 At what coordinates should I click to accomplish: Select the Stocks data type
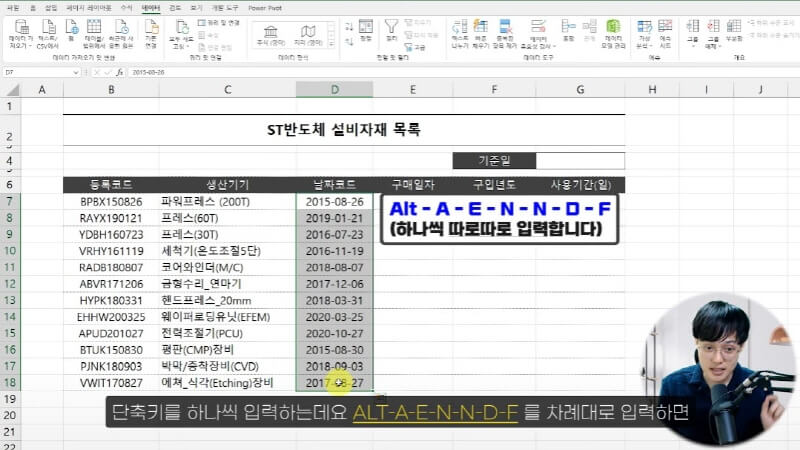tap(271, 36)
